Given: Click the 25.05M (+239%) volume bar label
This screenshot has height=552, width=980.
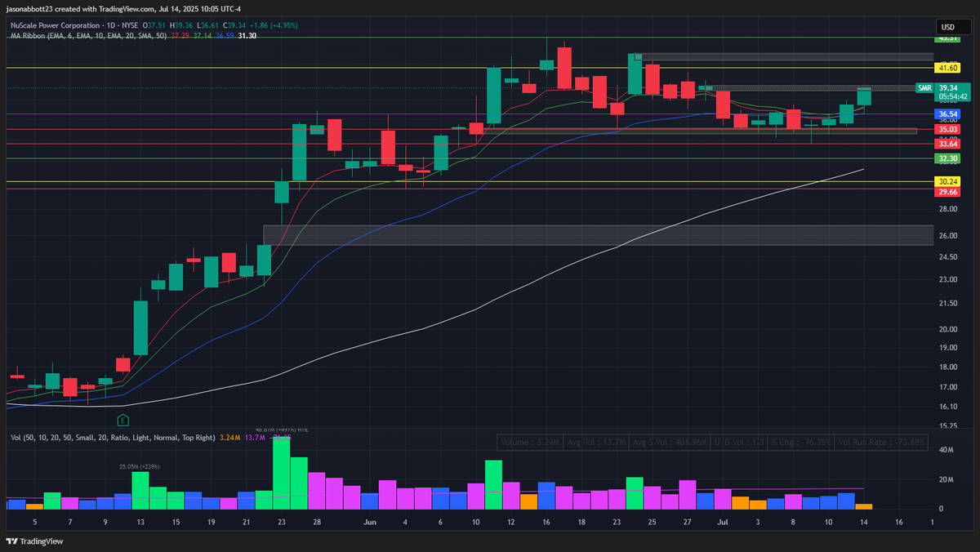Looking at the screenshot, I should 138,466.
